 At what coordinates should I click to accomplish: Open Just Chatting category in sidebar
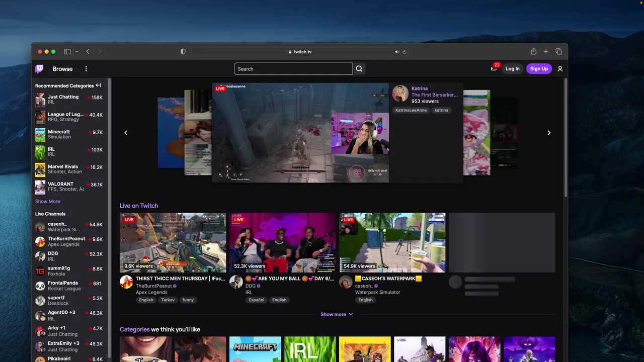[x=69, y=100]
